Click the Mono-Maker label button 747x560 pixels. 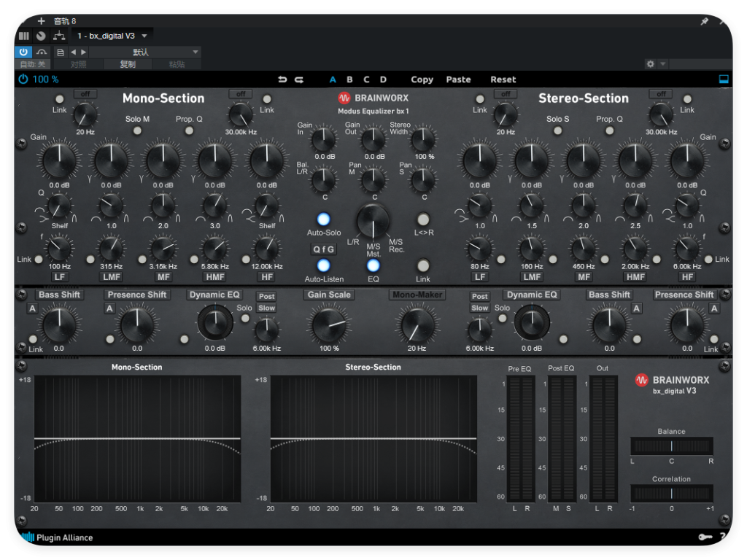pos(417,295)
